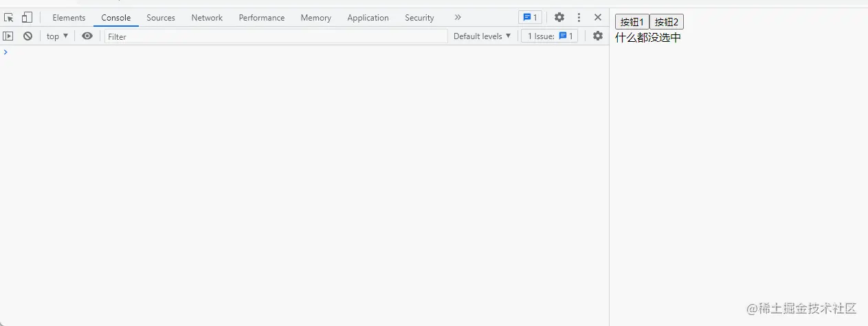Open the DevTools three-dot menu

point(579,18)
